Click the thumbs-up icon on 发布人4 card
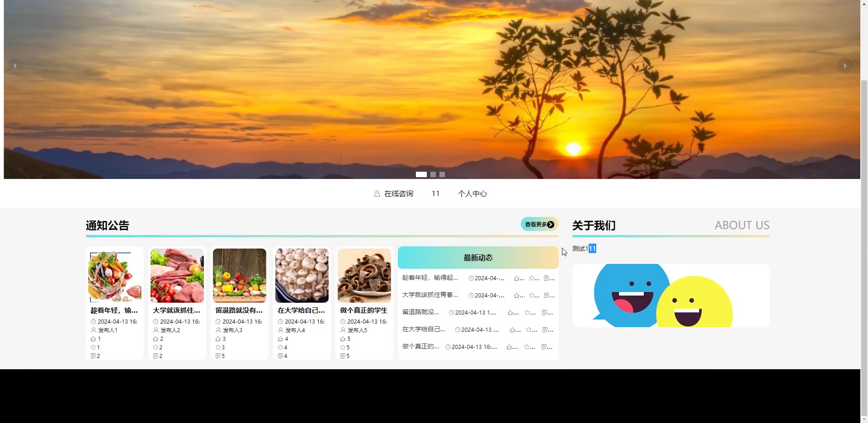868x423 pixels. [x=280, y=339]
